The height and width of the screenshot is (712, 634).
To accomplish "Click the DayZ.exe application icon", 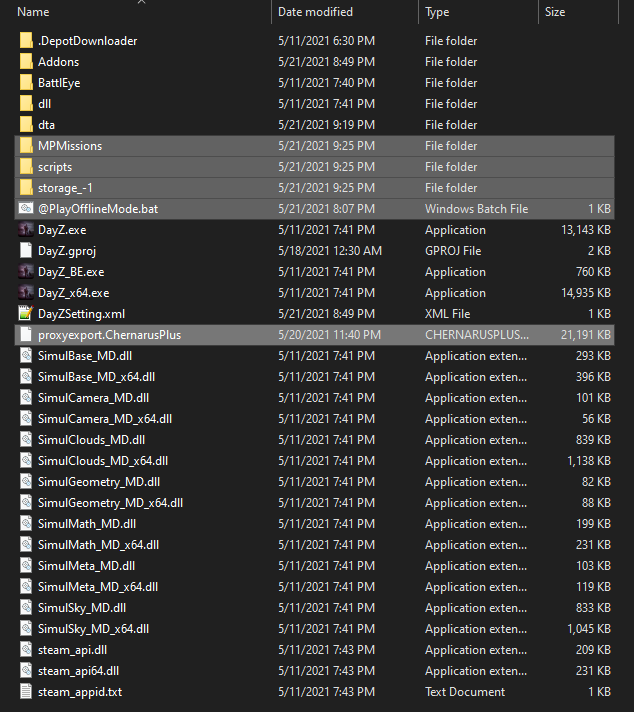I will [26, 230].
